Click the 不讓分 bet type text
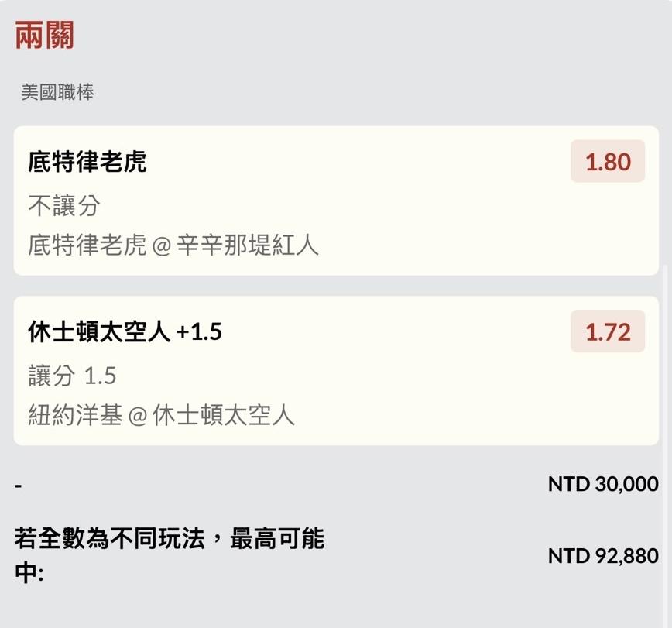This screenshot has width=672, height=628. tap(64, 205)
